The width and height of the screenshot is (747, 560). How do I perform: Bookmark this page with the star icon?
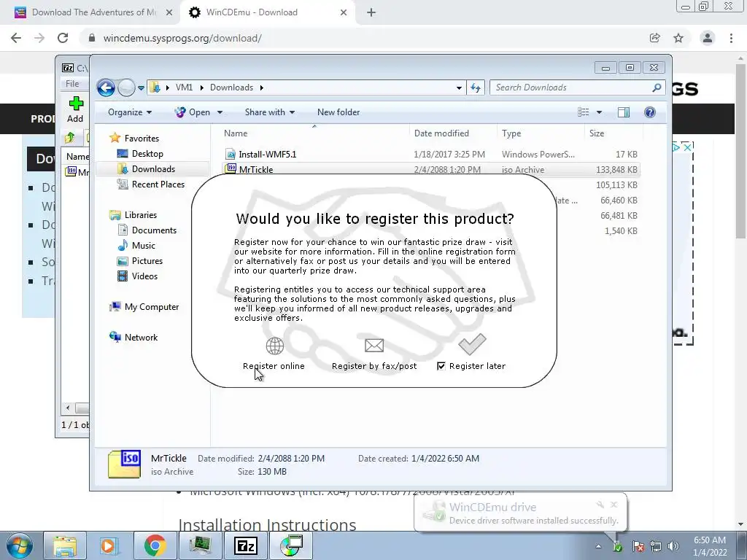(678, 38)
